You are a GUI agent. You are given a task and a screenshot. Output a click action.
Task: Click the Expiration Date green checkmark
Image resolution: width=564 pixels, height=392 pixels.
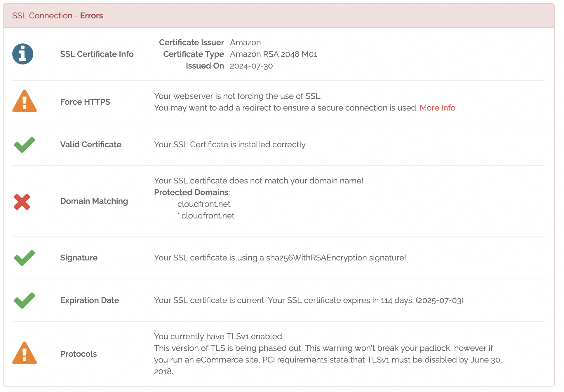[25, 300]
